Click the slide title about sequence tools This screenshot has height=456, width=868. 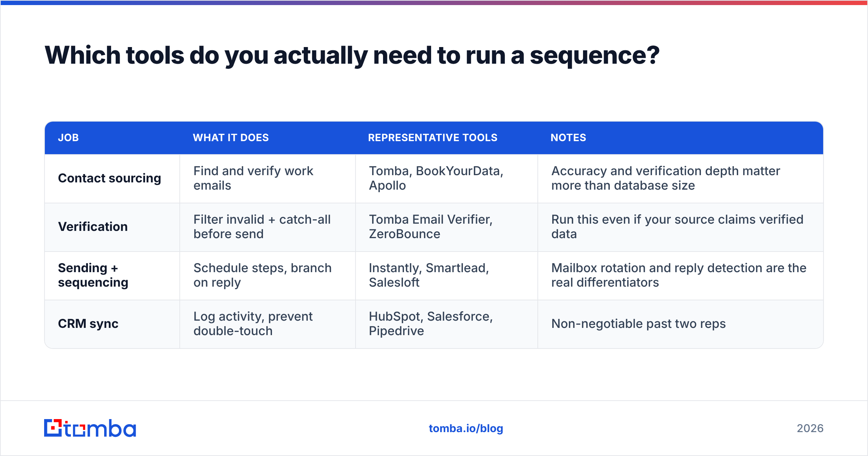point(352,55)
